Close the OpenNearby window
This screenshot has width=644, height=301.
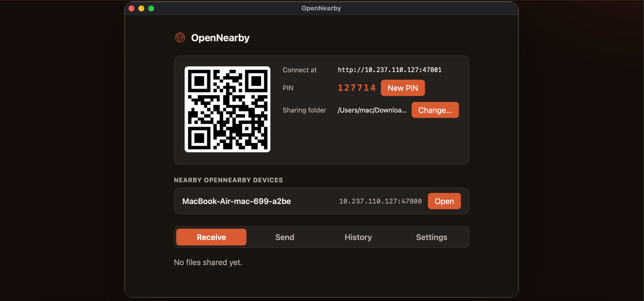point(132,9)
